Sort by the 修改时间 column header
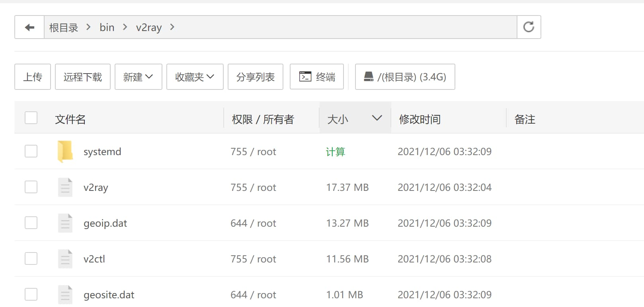 [420, 119]
